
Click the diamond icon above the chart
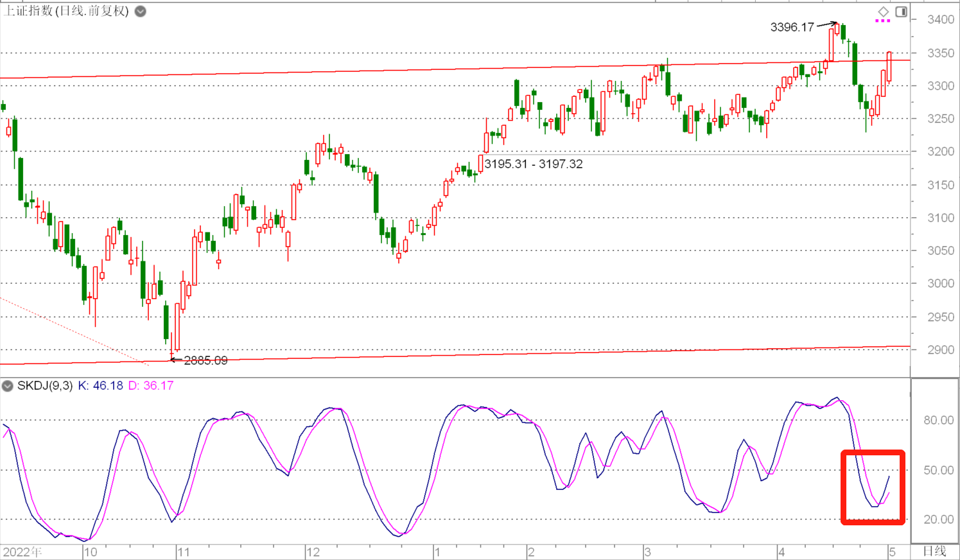[x=884, y=12]
